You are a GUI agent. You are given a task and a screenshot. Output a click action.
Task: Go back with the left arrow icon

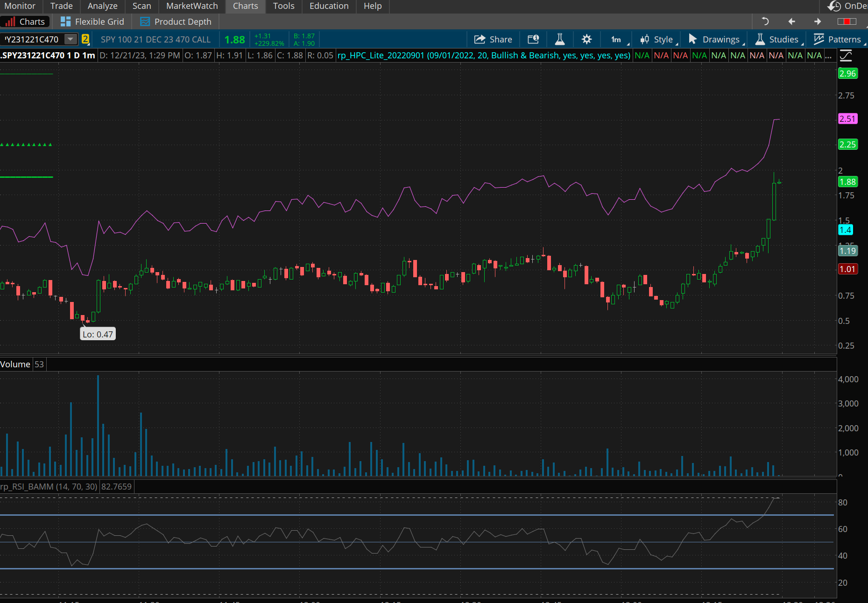(791, 21)
